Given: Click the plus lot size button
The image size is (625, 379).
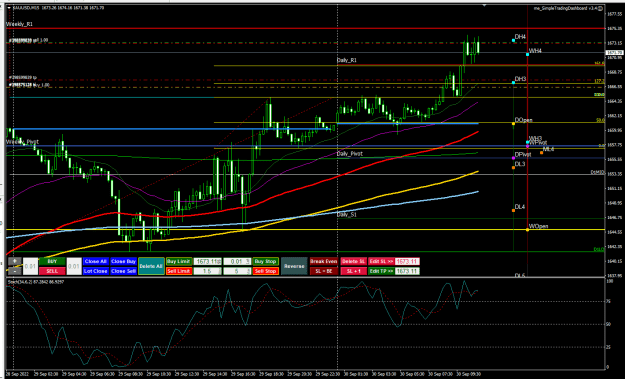Looking at the screenshot, I should tap(15, 261).
